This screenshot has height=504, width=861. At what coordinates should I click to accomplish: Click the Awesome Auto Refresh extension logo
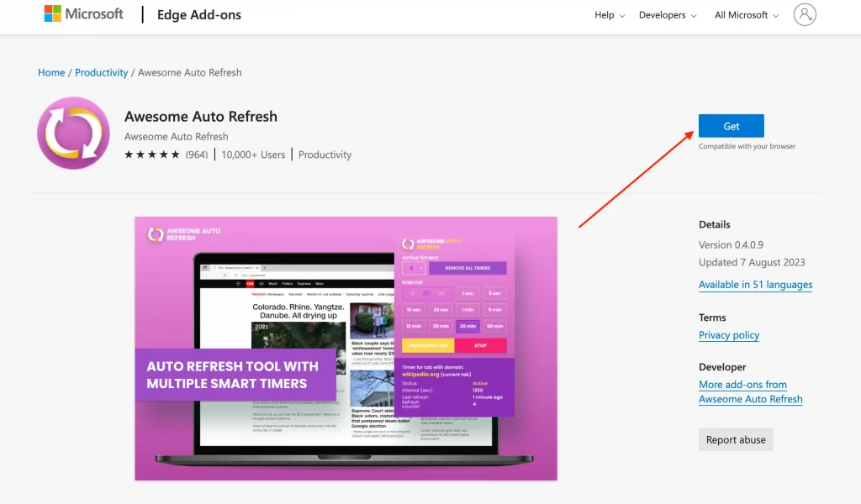pyautogui.click(x=74, y=133)
